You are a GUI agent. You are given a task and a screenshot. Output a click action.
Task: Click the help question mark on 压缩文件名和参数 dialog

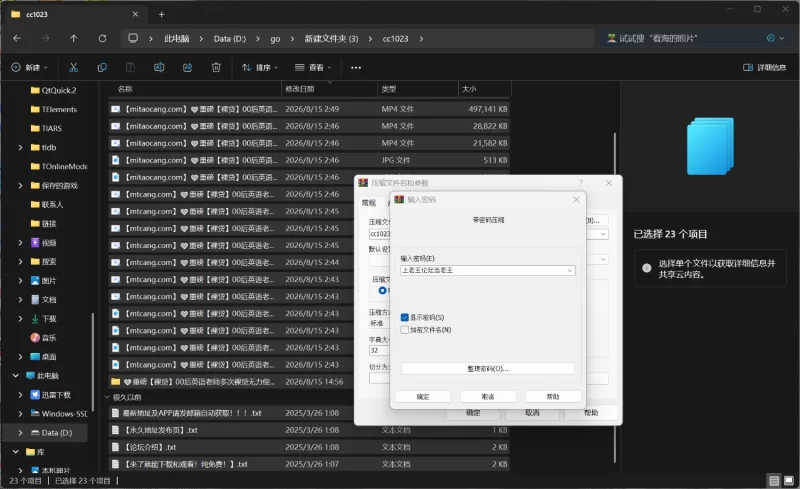coord(581,183)
